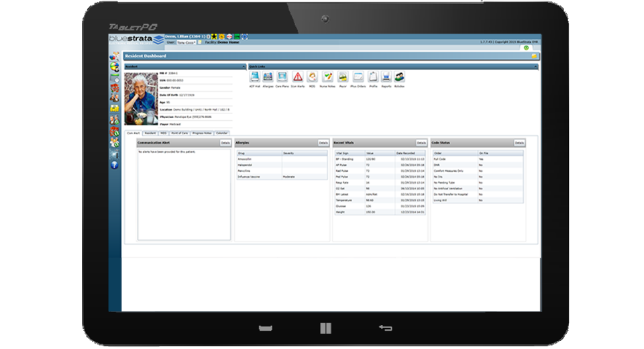Tap the tablet back arrow button
644x349 pixels.
click(x=385, y=328)
